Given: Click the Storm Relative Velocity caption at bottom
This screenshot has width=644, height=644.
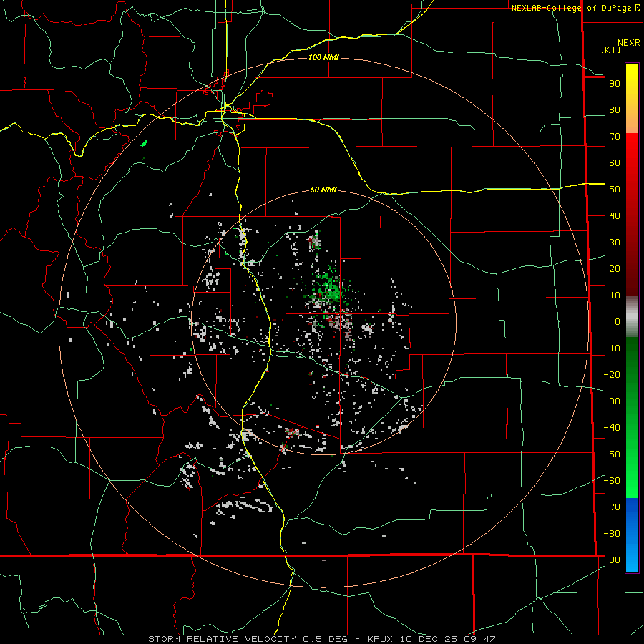Looking at the screenshot, I should click(322, 639).
